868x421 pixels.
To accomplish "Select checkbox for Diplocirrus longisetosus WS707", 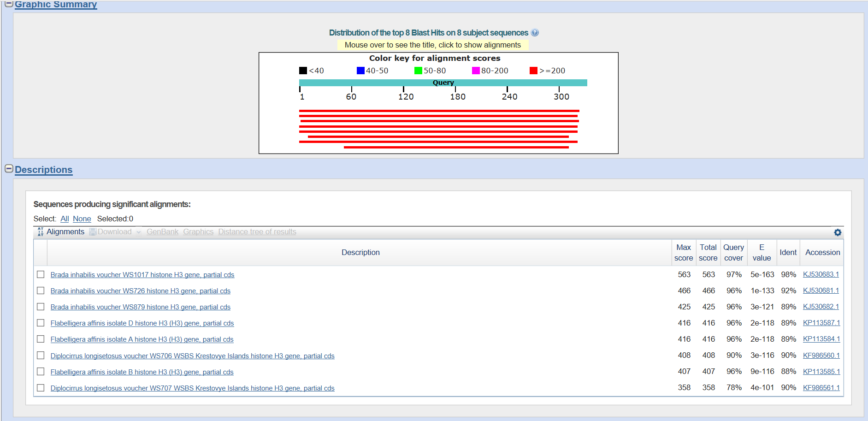I will tap(41, 388).
